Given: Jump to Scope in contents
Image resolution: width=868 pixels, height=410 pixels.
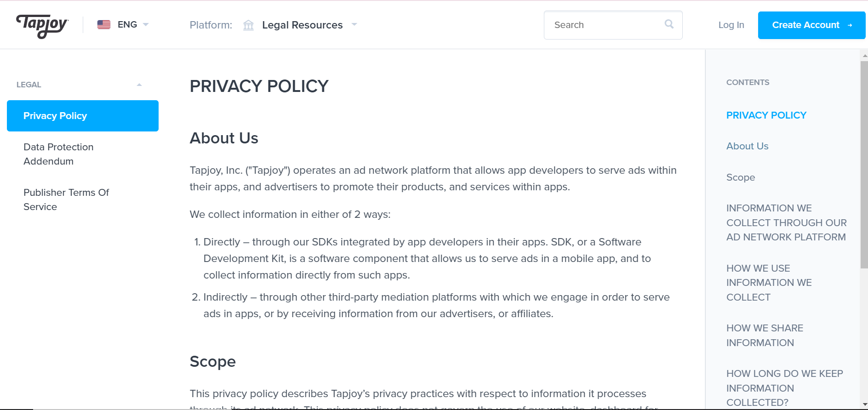Looking at the screenshot, I should click(741, 177).
